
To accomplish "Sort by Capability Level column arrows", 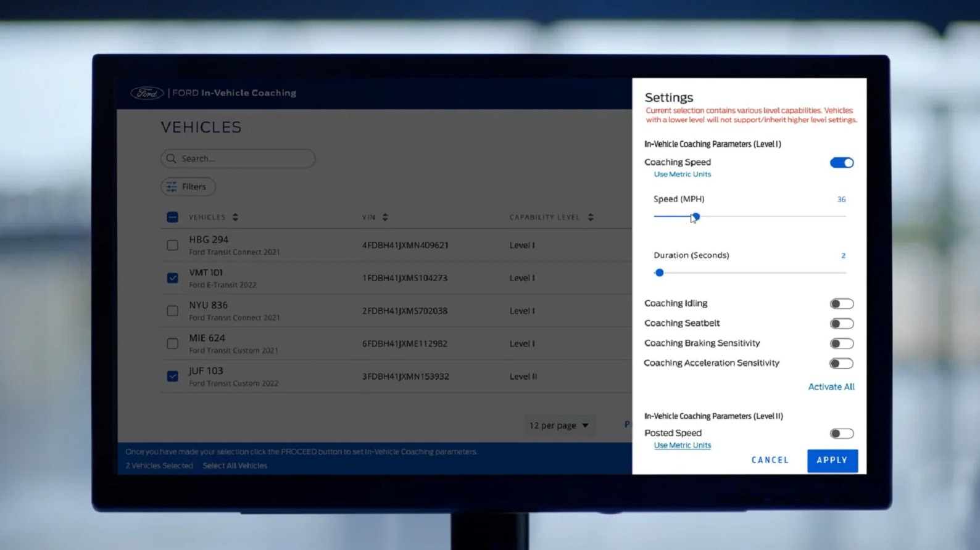I will (591, 217).
